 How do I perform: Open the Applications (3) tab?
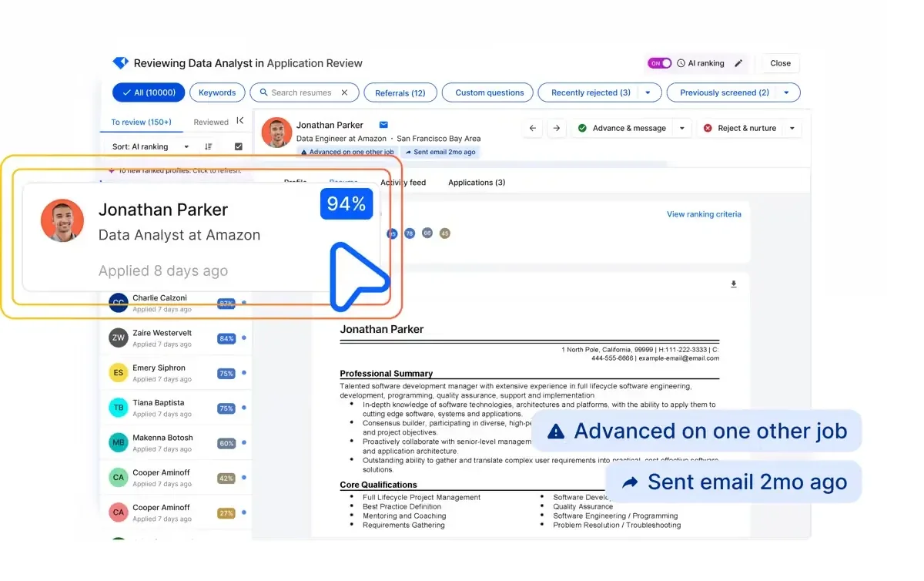click(477, 183)
